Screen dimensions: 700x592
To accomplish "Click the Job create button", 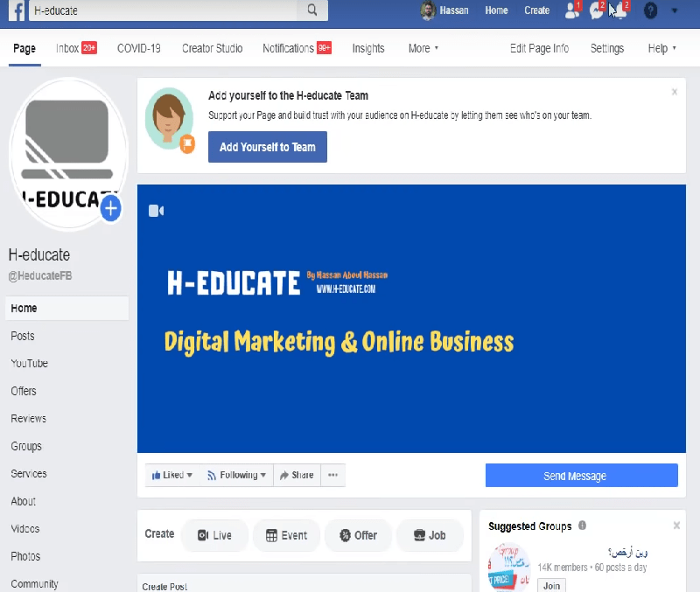I will pos(430,535).
